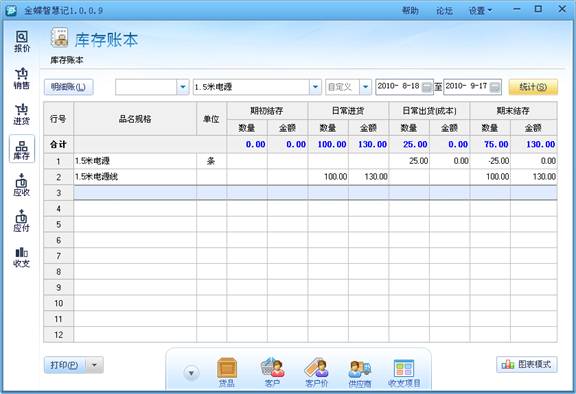Viewport: 576px width, 394px height.
Task: Open end date calendar picker
Action: click(x=495, y=87)
